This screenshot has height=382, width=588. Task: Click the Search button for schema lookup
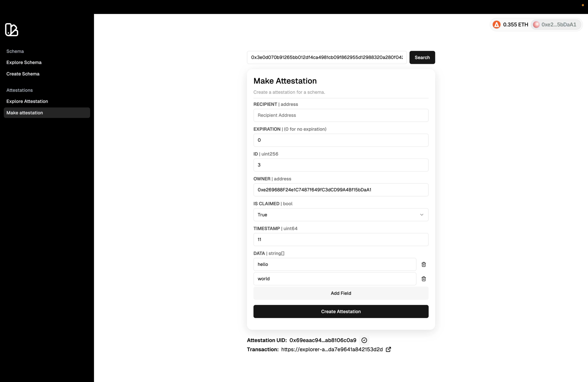pyautogui.click(x=422, y=57)
